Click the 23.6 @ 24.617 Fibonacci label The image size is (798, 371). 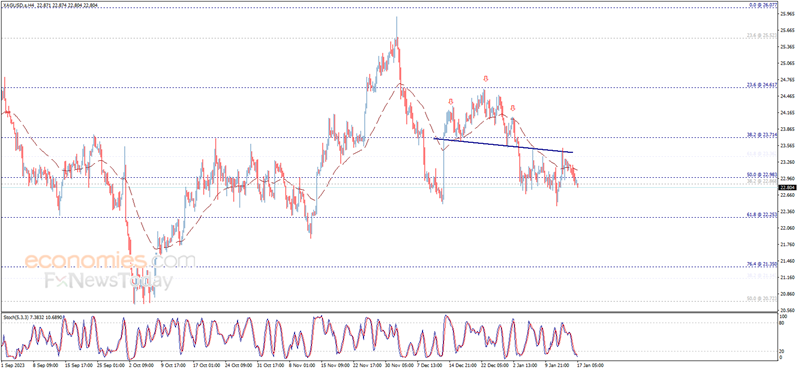click(x=762, y=84)
